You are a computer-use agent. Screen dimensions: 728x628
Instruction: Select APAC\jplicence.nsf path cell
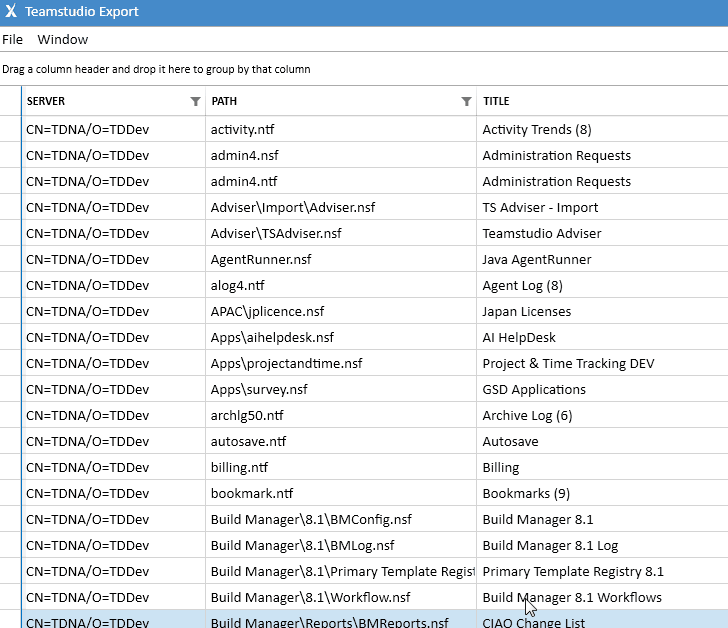coord(341,311)
